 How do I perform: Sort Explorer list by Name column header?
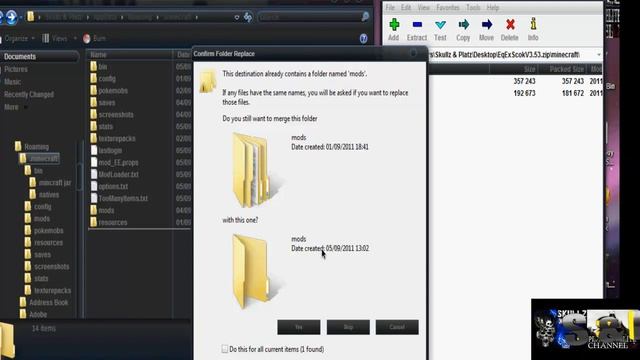click(130, 55)
